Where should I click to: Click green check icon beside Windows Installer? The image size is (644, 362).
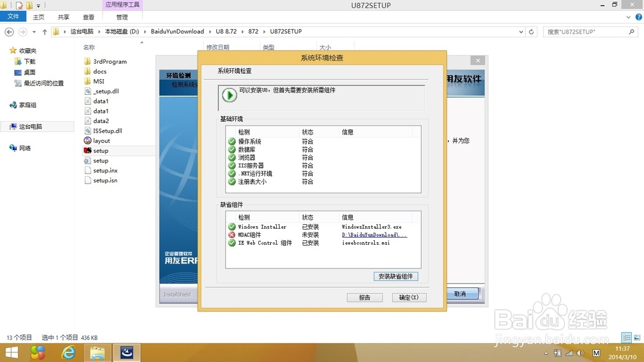tap(232, 226)
